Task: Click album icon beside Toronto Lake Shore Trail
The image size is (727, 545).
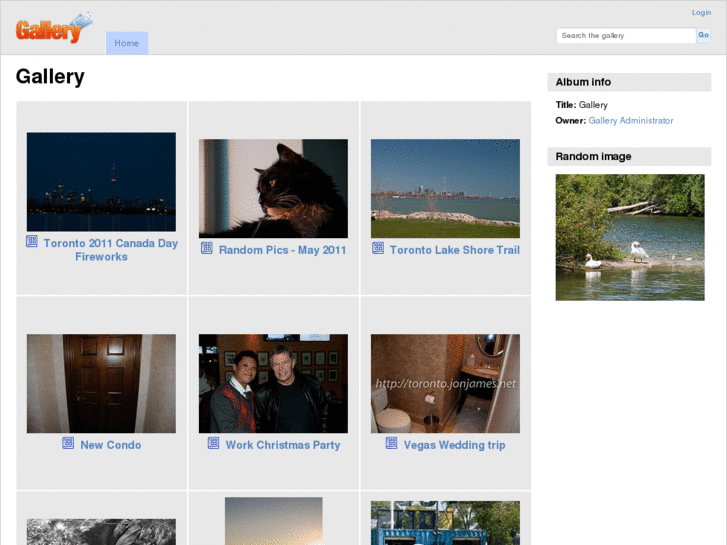Action: coord(378,248)
